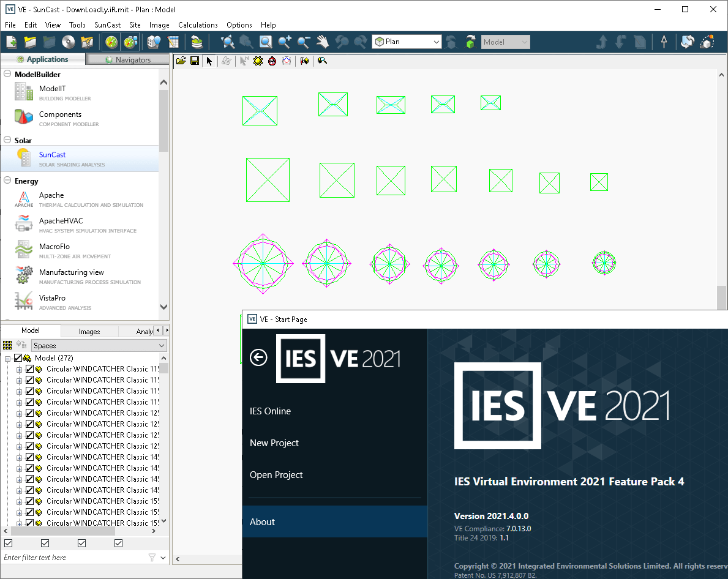This screenshot has width=728, height=579.
Task: Click the yellow grid icon beside Spaces
Action: pyautogui.click(x=7, y=345)
